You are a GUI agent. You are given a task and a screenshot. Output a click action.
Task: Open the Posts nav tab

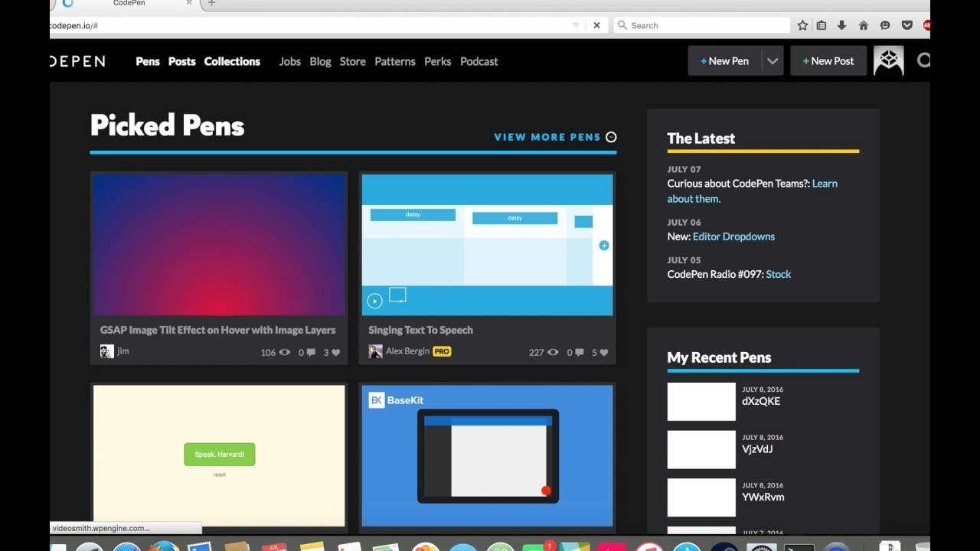(x=182, y=61)
